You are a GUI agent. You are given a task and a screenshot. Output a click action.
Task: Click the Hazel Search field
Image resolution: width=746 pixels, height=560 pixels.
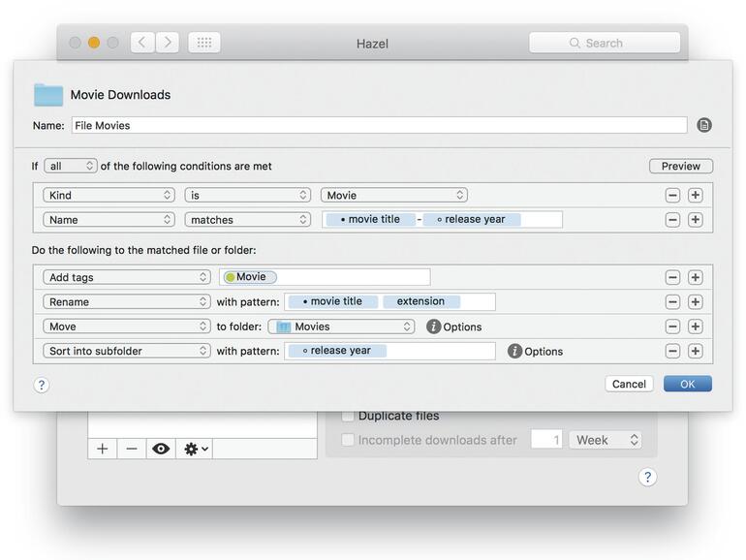click(x=605, y=43)
